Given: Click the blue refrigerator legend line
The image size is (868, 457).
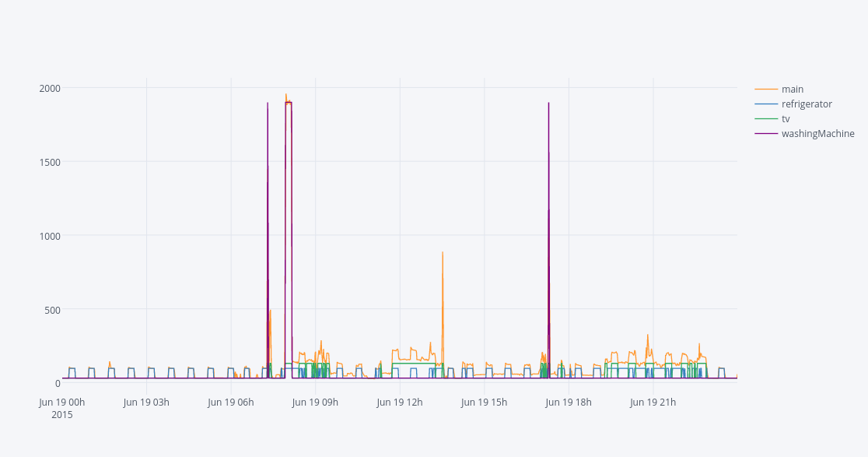Looking at the screenshot, I should [x=766, y=104].
